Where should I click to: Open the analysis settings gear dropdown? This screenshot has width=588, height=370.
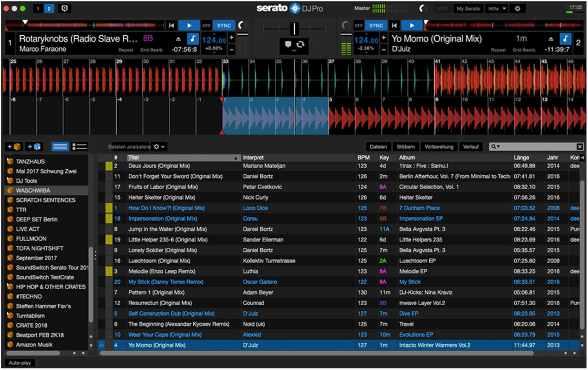pos(158,147)
